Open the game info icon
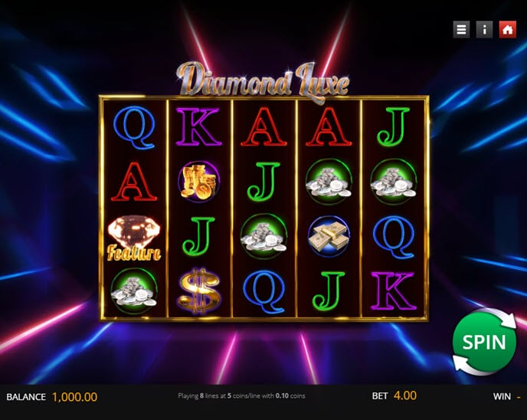The image size is (527, 420). pos(484,30)
